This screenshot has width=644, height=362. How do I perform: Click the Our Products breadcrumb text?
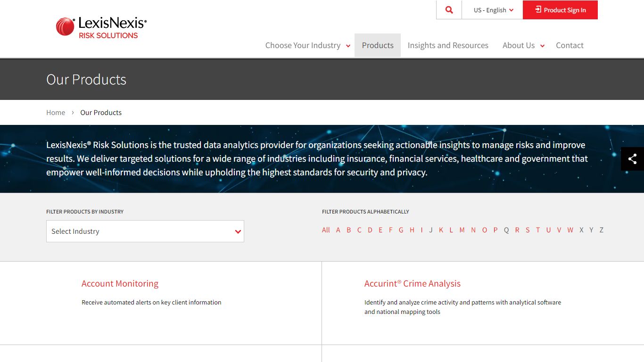click(x=101, y=112)
